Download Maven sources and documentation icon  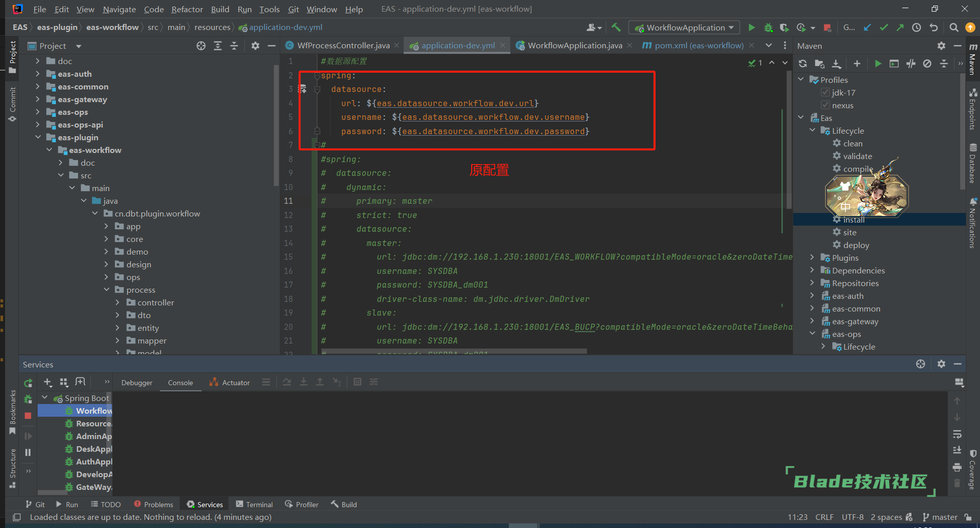click(836, 64)
